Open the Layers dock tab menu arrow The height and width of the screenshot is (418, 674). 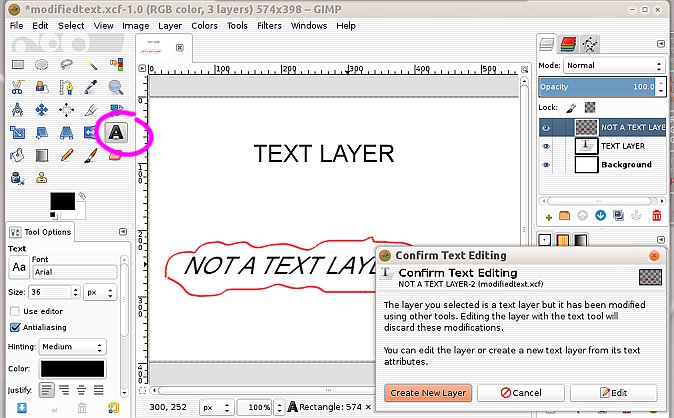(661, 44)
